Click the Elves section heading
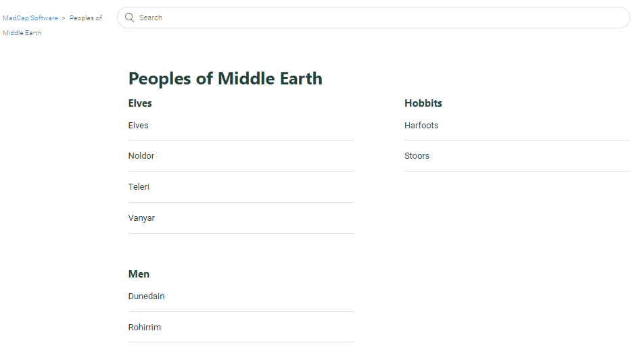635x364 pixels. point(140,103)
